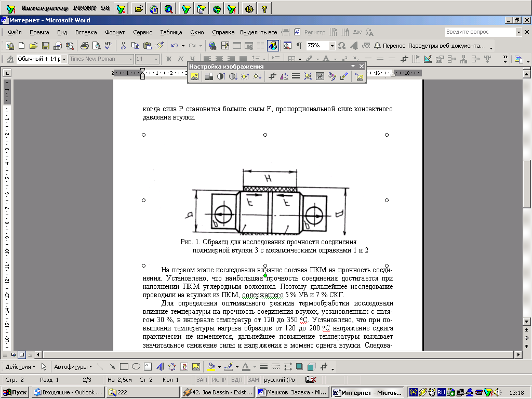Viewport: 532px width, 399px height.
Task: Insert WordArt from drawing toolbar
Action: pyautogui.click(x=160, y=367)
